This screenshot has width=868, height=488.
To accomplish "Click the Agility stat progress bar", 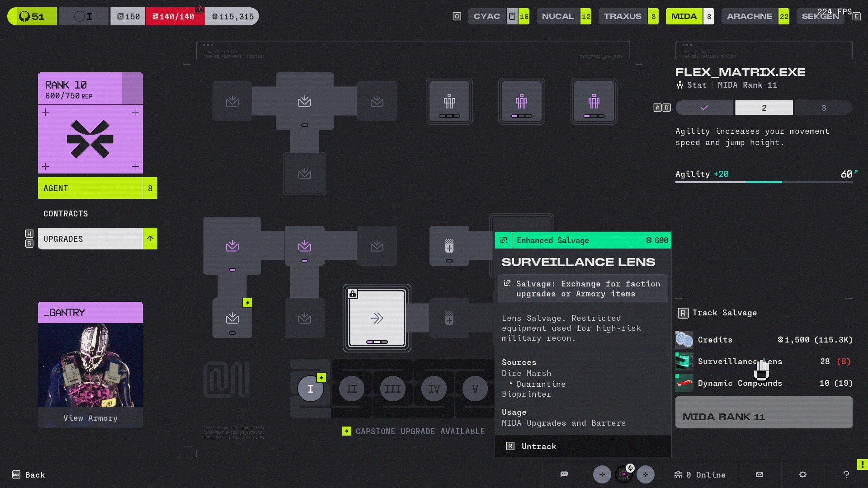I will [x=764, y=182].
